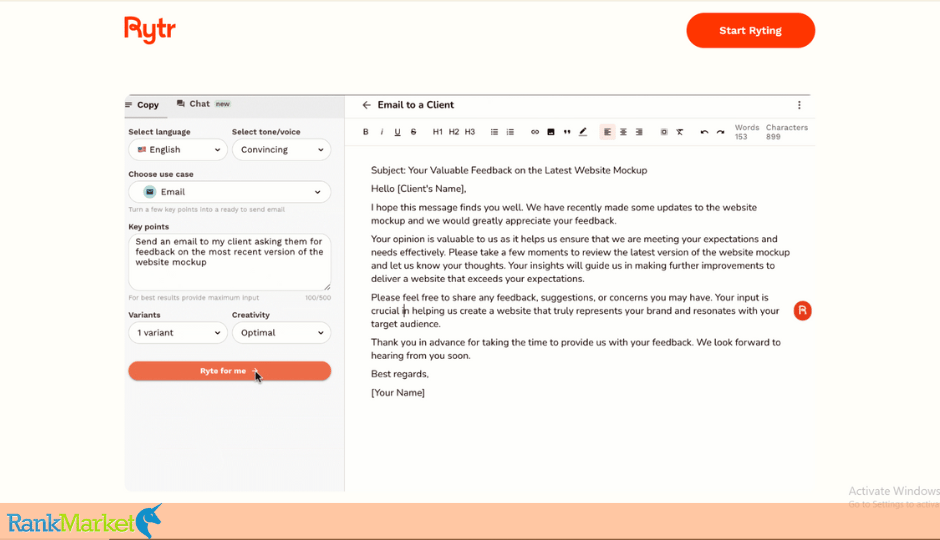
Task: Apply strikethrough formatting
Action: coord(414,132)
